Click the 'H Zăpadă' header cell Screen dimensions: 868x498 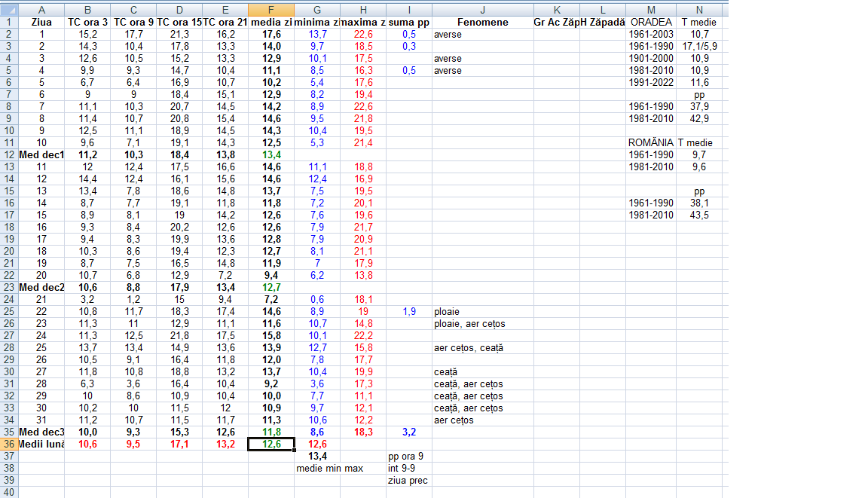pos(603,22)
